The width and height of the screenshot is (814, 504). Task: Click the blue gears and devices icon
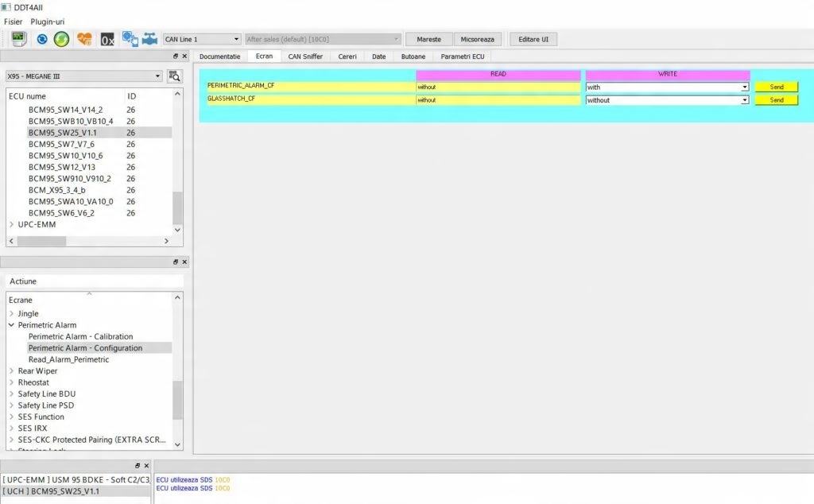pos(130,39)
